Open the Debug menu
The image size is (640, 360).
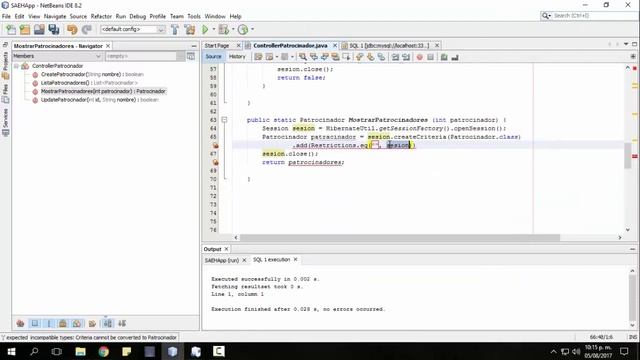pos(138,16)
